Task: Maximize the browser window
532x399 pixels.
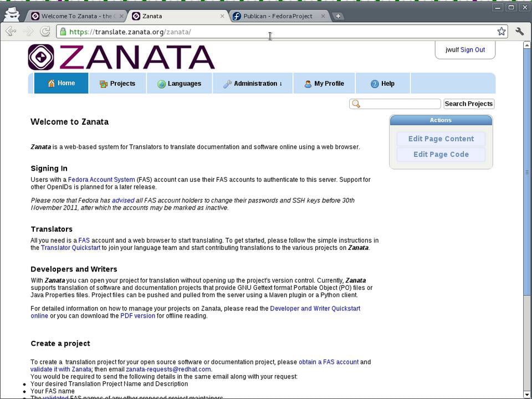Action: pyautogui.click(x=511, y=7)
